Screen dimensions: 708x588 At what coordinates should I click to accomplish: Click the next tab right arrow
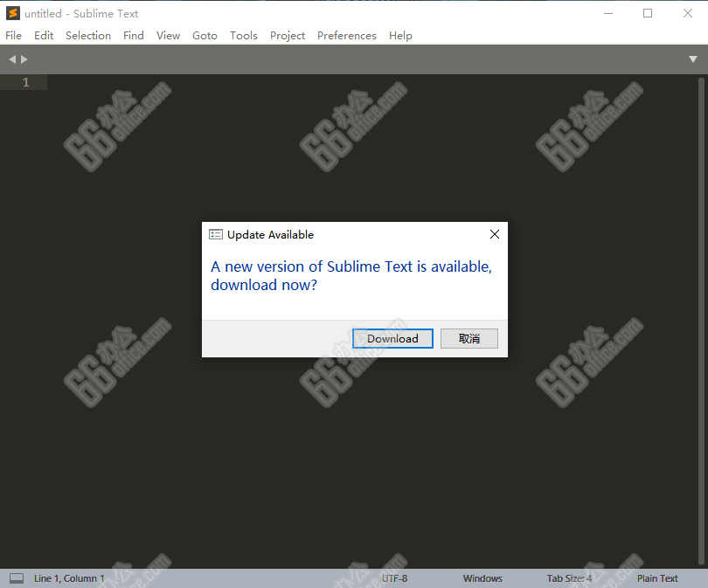pos(24,59)
